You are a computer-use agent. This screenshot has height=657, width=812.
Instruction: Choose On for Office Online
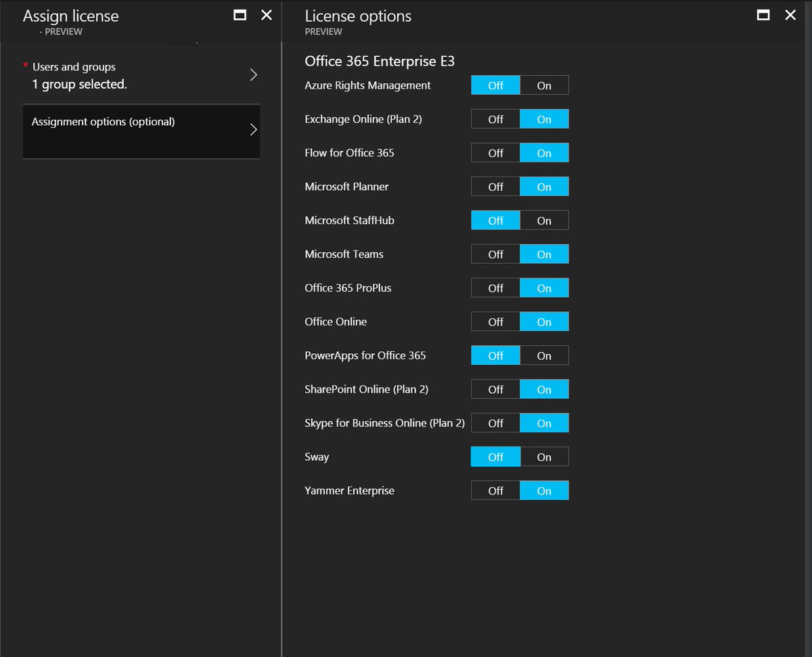click(x=545, y=322)
